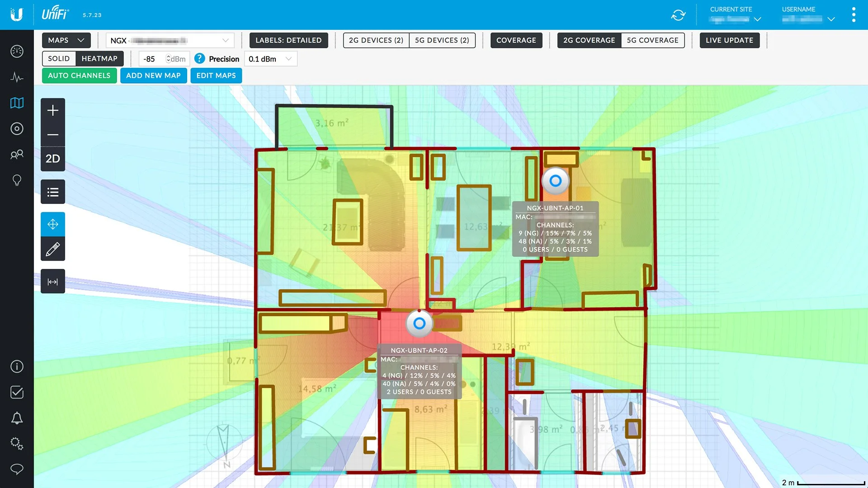This screenshot has width=868, height=488.
Task: Select the 2G DEVICES (2) tab
Action: coord(375,40)
